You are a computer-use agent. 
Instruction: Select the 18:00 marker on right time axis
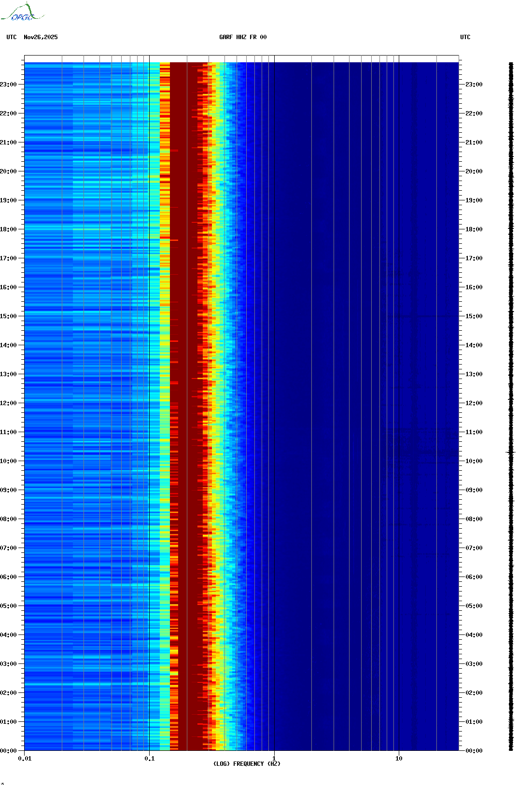[474, 229]
